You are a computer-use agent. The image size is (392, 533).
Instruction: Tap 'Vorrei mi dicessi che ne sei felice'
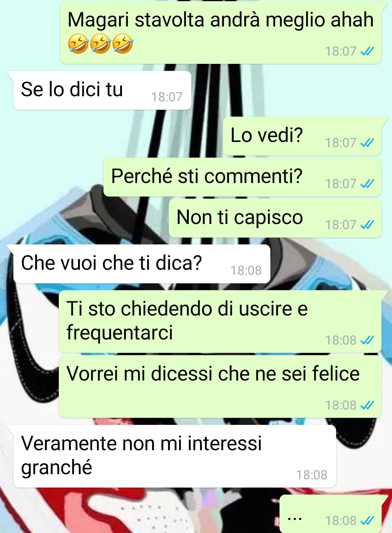coord(220,386)
